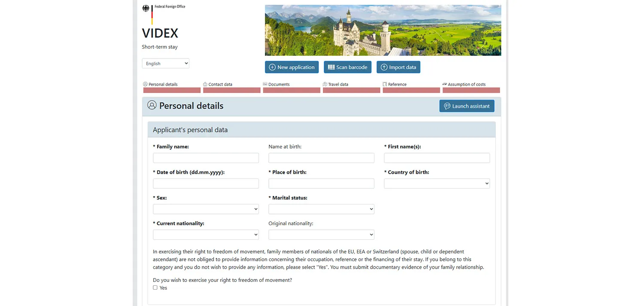The height and width of the screenshot is (306, 644).
Task: Click the barcode icon on Scan barcode
Action: (331, 67)
